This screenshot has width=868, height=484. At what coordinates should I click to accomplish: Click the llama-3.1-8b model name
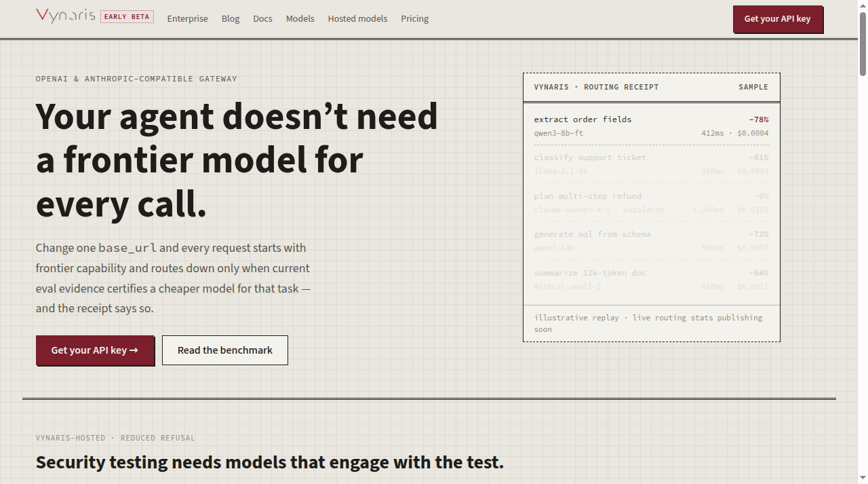click(561, 171)
